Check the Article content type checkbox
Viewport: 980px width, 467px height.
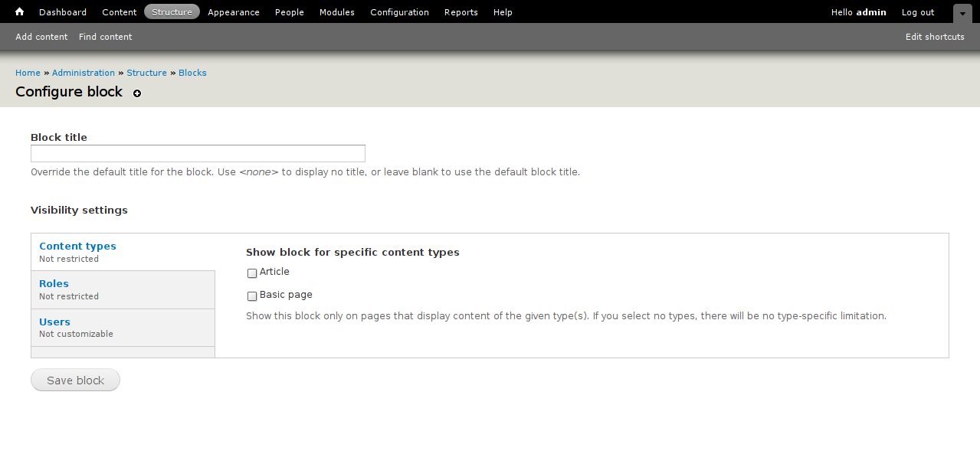click(x=252, y=273)
